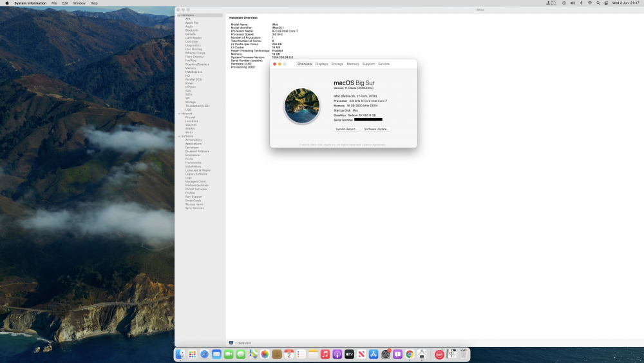Select Extensions in the sidebar
The width and height of the screenshot is (644, 363).
click(192, 155)
